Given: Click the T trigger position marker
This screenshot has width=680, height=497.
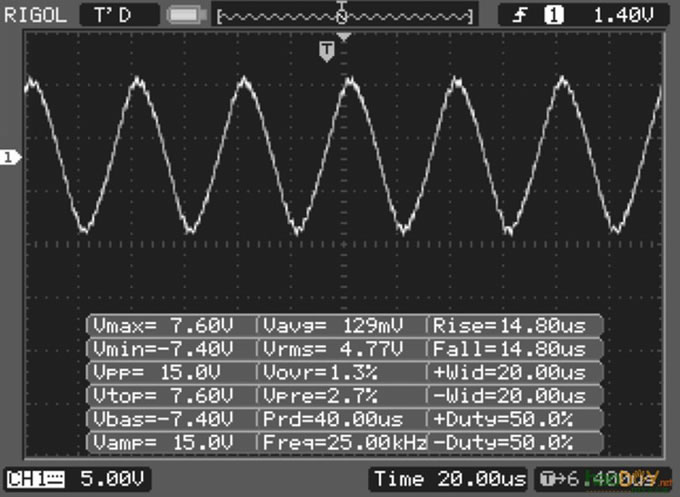Looking at the screenshot, I should (326, 50).
